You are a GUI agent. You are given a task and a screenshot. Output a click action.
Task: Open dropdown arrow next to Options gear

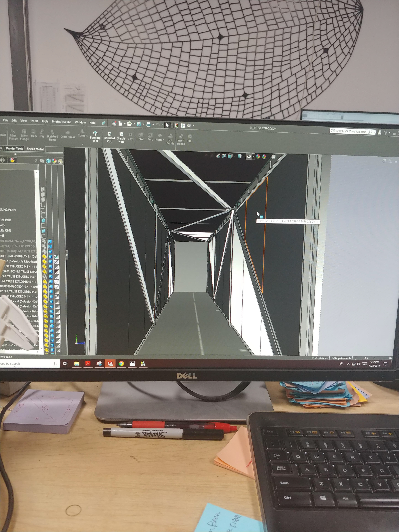pos(194,126)
